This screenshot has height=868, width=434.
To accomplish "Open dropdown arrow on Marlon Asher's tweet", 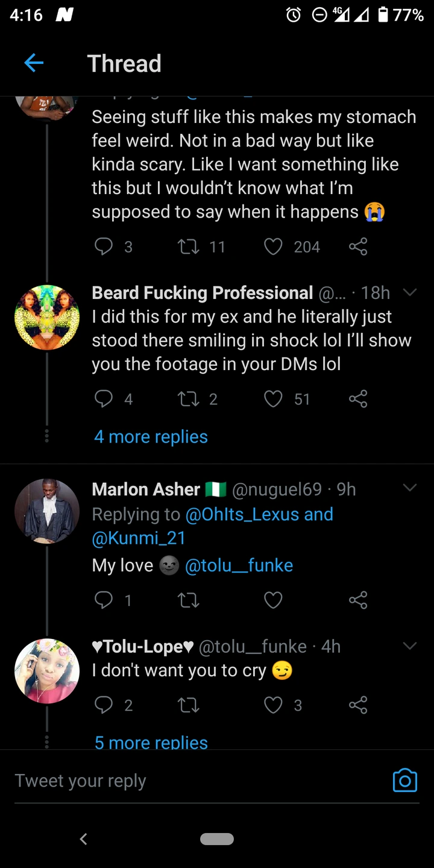I will [410, 488].
